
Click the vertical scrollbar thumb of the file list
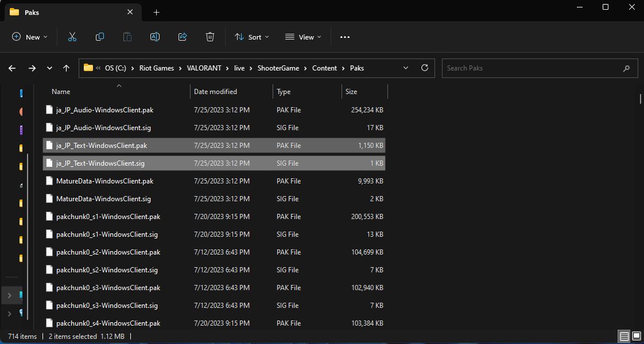pyautogui.click(x=641, y=99)
